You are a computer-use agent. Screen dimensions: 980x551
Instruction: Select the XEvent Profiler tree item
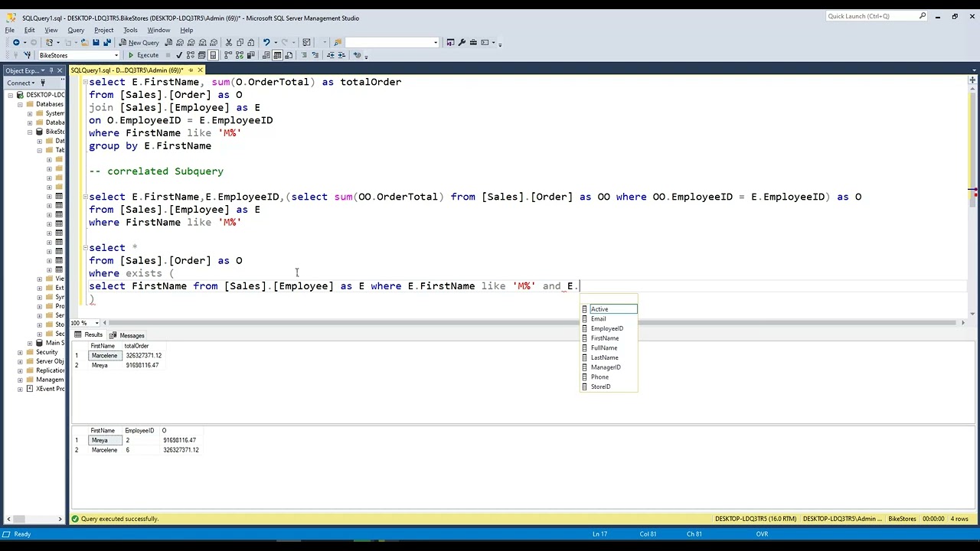(45, 389)
